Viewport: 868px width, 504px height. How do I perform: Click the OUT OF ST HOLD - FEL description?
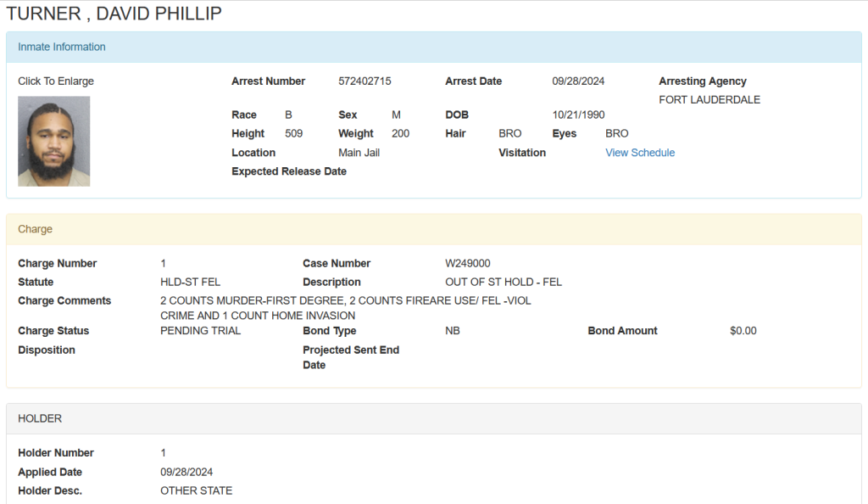tap(504, 282)
